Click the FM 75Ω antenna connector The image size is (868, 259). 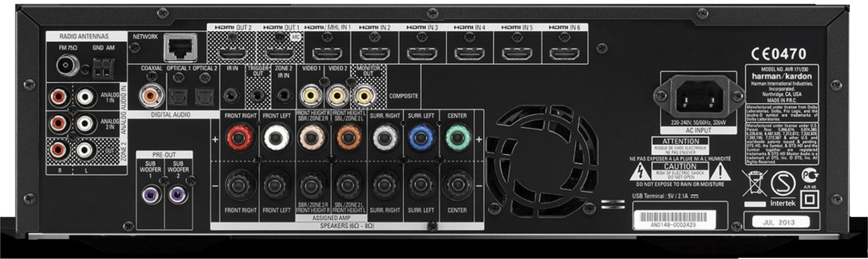point(69,66)
